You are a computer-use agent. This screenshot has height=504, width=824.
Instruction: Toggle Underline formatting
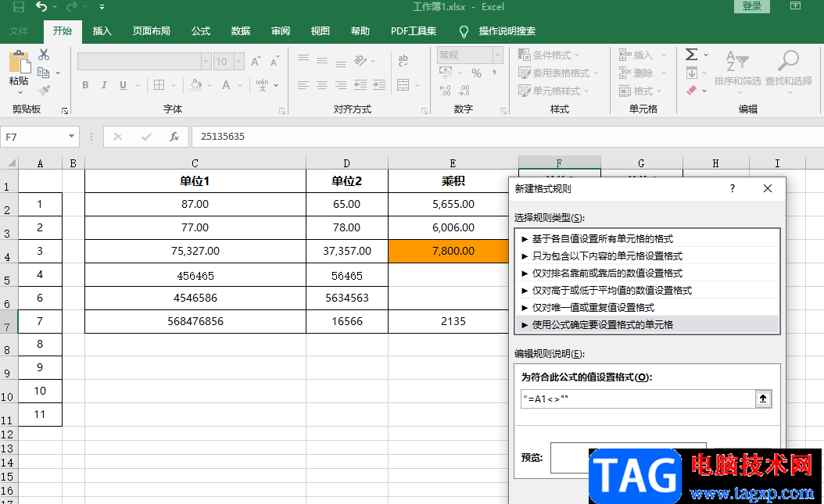123,85
